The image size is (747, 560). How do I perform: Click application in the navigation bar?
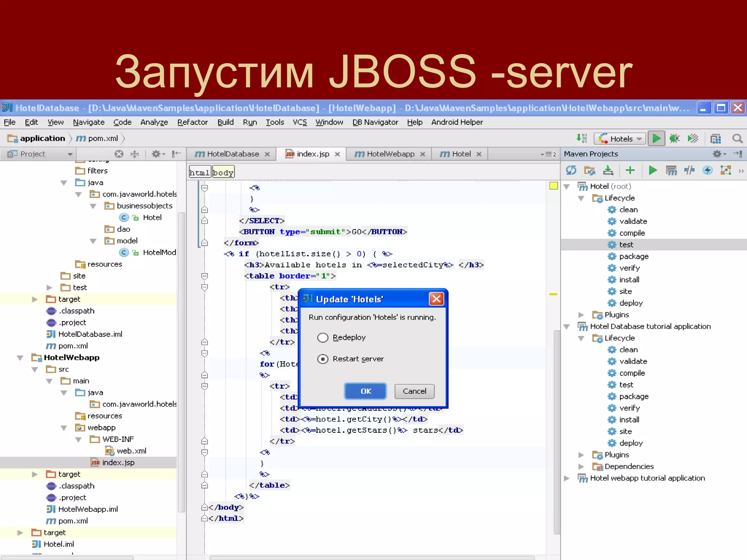[36, 139]
